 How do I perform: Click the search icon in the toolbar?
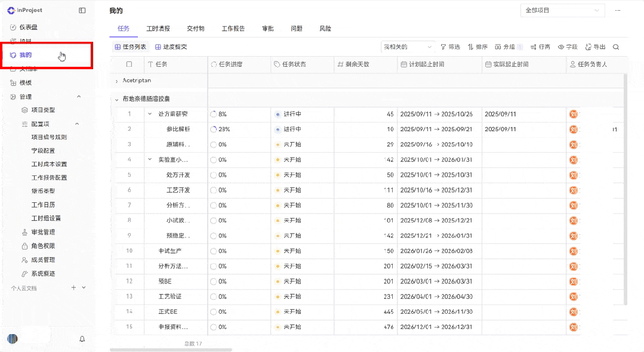pos(617,46)
